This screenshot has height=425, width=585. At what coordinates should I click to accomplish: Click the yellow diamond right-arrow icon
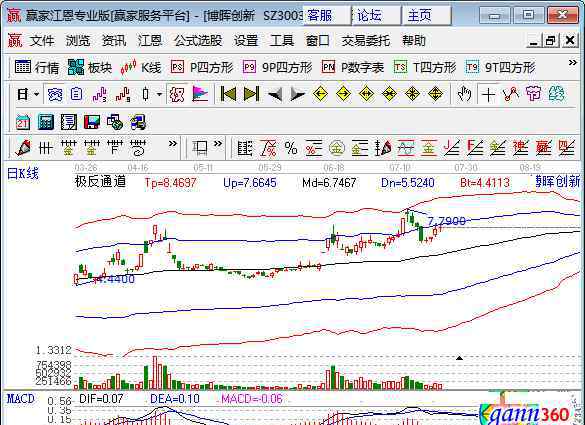click(x=343, y=94)
